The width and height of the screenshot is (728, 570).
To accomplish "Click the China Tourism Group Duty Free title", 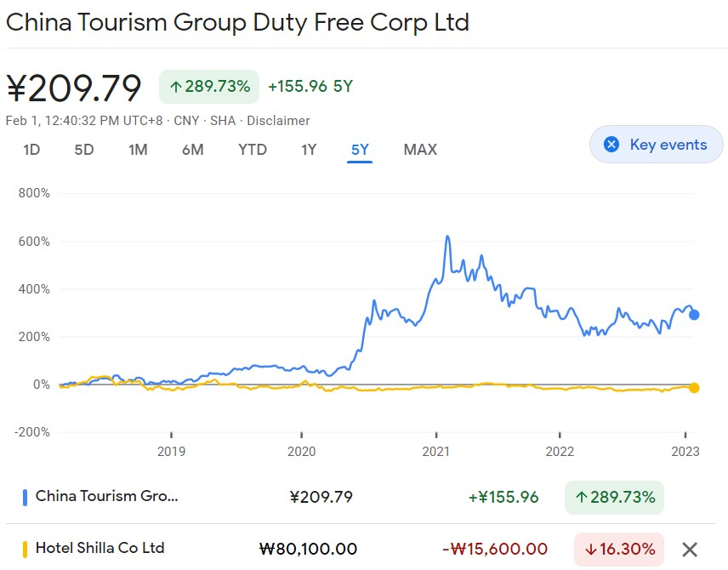I will click(x=238, y=22).
